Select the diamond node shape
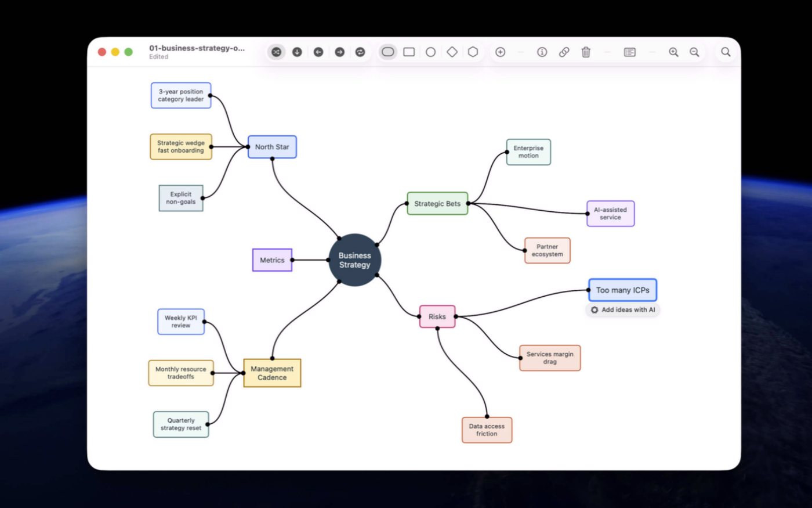This screenshot has width=812, height=508. tap(452, 52)
